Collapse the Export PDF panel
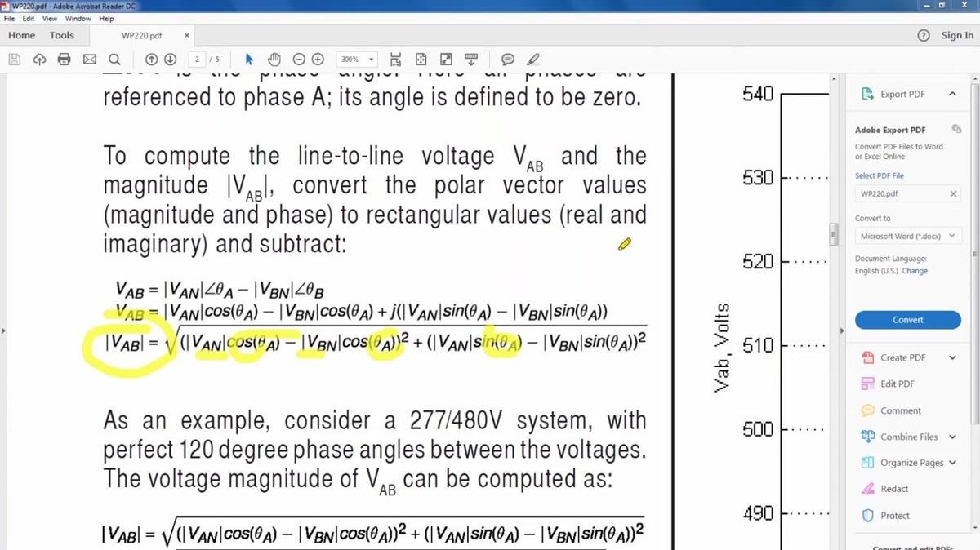Viewport: 980px width, 550px height. pos(952,95)
